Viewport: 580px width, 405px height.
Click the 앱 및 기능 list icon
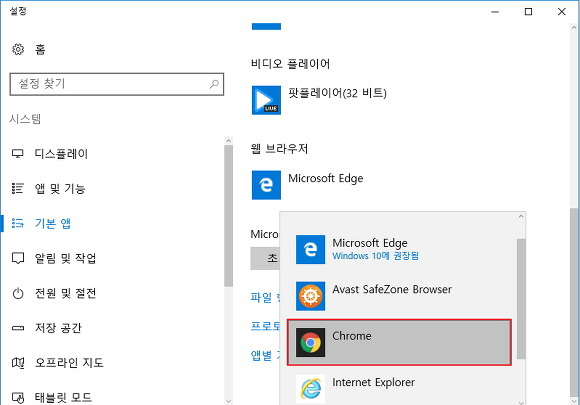click(x=18, y=188)
